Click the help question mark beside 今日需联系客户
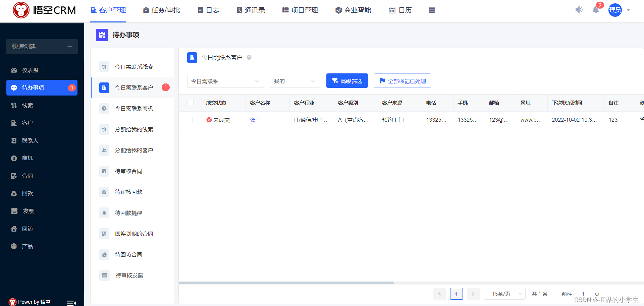Screen dimensions: 644x306 (249, 57)
